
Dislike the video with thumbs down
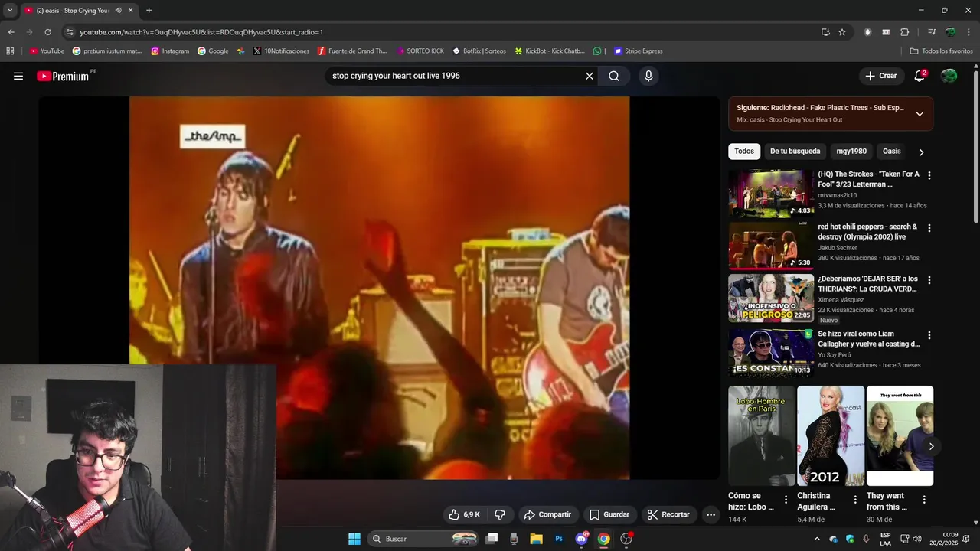coord(500,514)
